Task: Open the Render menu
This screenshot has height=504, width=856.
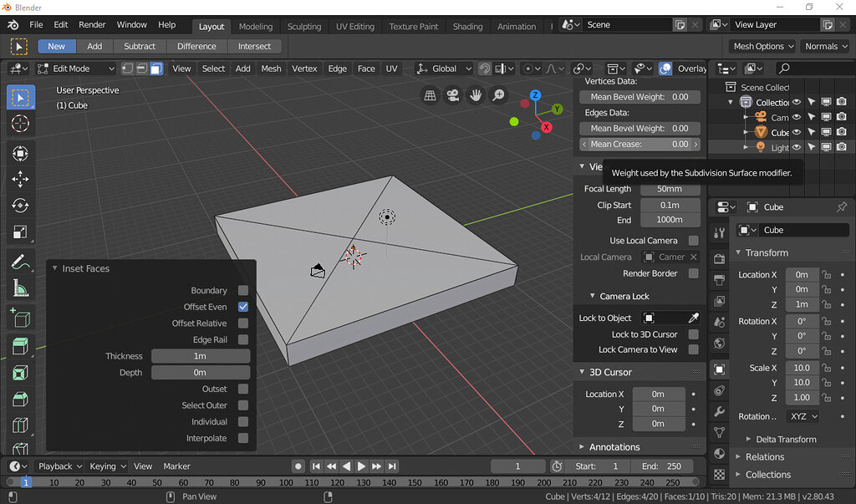Action: pos(92,25)
